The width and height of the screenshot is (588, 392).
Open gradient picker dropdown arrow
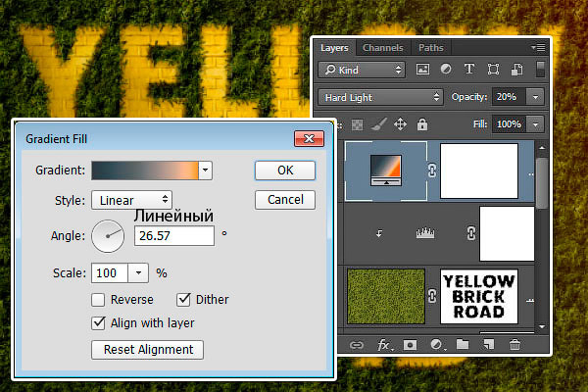pos(205,171)
